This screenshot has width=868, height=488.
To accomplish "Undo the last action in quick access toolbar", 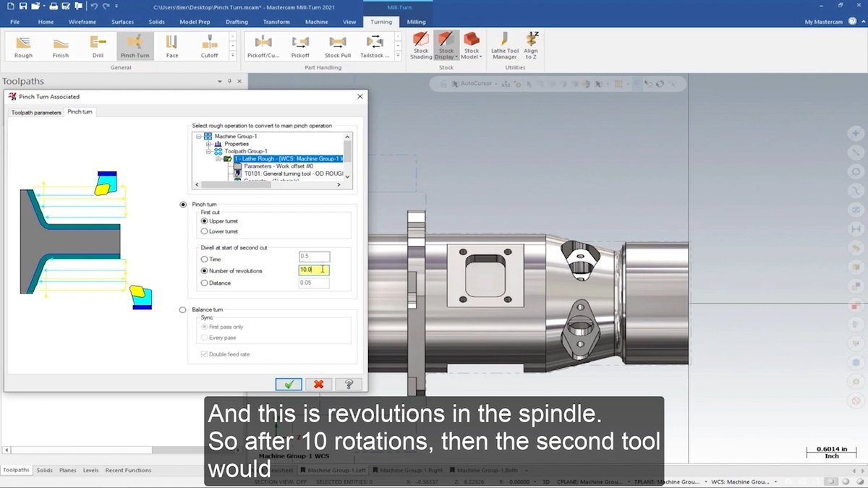I will [95, 7].
